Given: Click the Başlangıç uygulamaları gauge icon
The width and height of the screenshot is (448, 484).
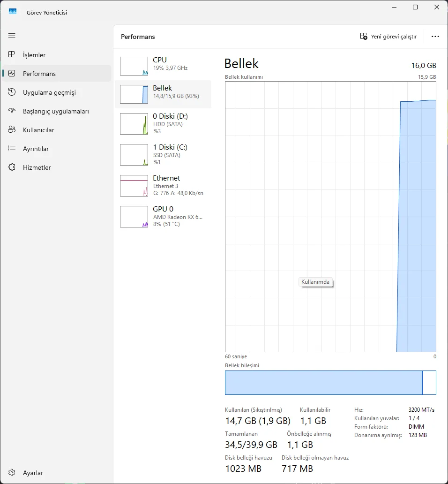Looking at the screenshot, I should (x=12, y=111).
